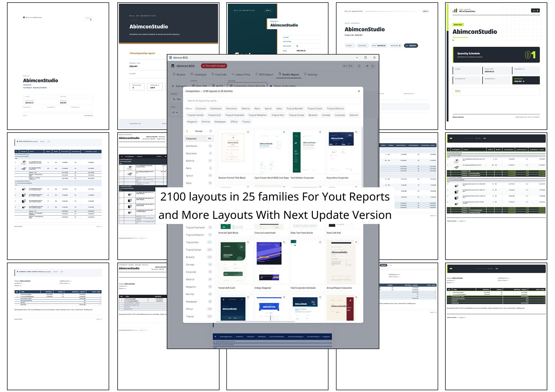555x392 pixels.
Task: Star the Teal Corporate Schedule layout
Action: [x=320, y=242]
